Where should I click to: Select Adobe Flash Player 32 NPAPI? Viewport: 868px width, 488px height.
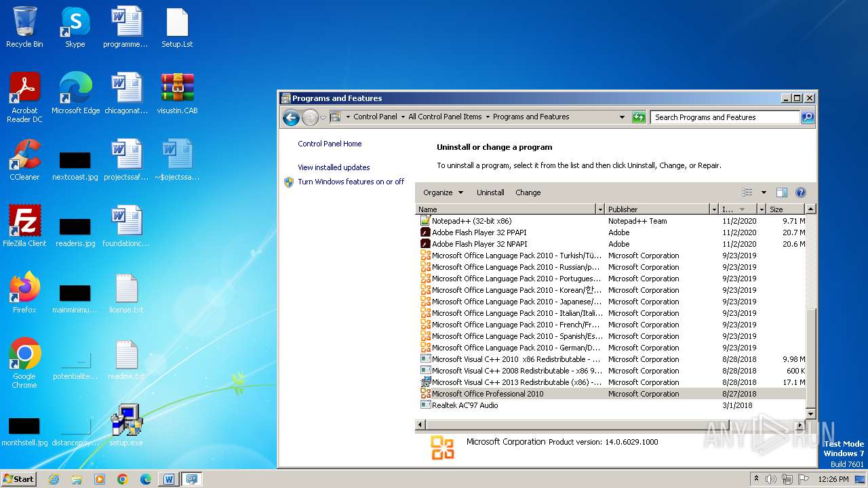click(x=610, y=244)
